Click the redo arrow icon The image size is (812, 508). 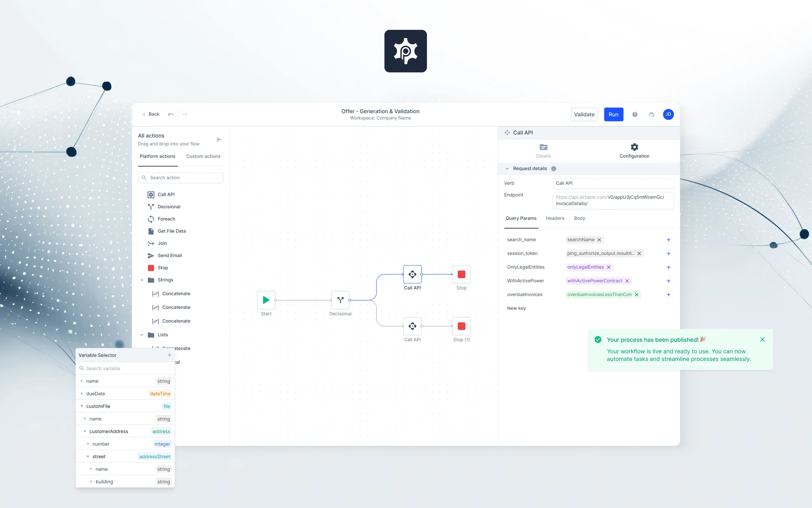pyautogui.click(x=185, y=114)
